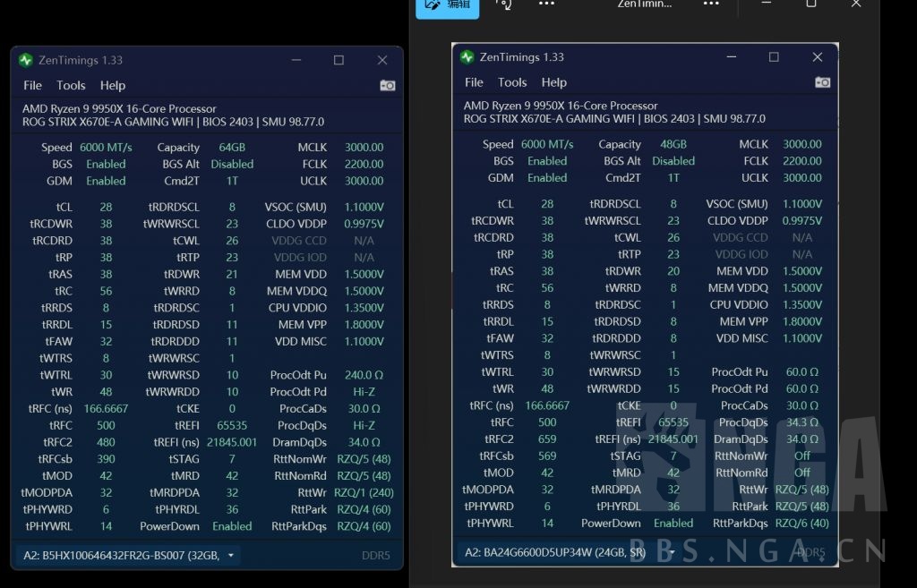Click the camera screenshot icon in the 64GB ZenTimings window
This screenshot has height=588, width=917.
click(x=387, y=86)
